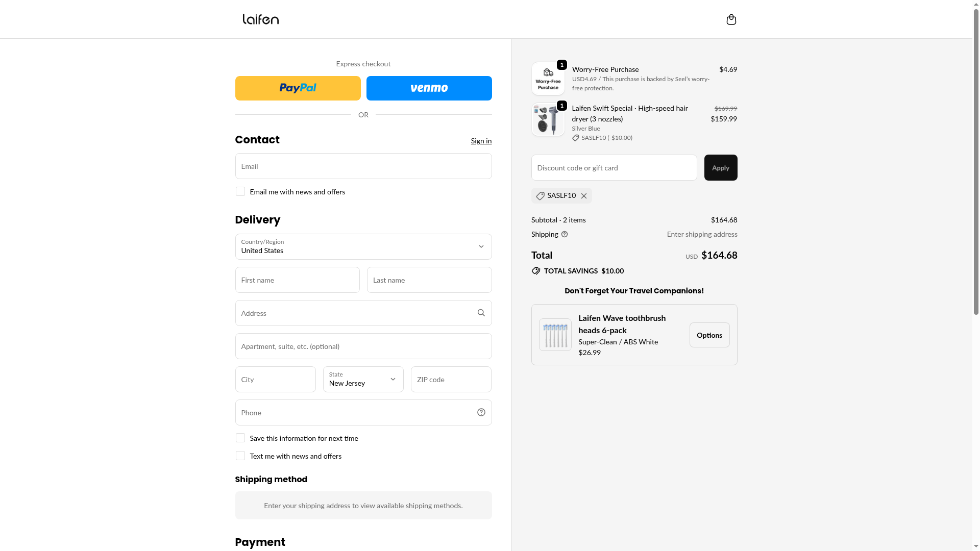Open the shopping bag cart icon
The image size is (980, 551).
point(731,19)
